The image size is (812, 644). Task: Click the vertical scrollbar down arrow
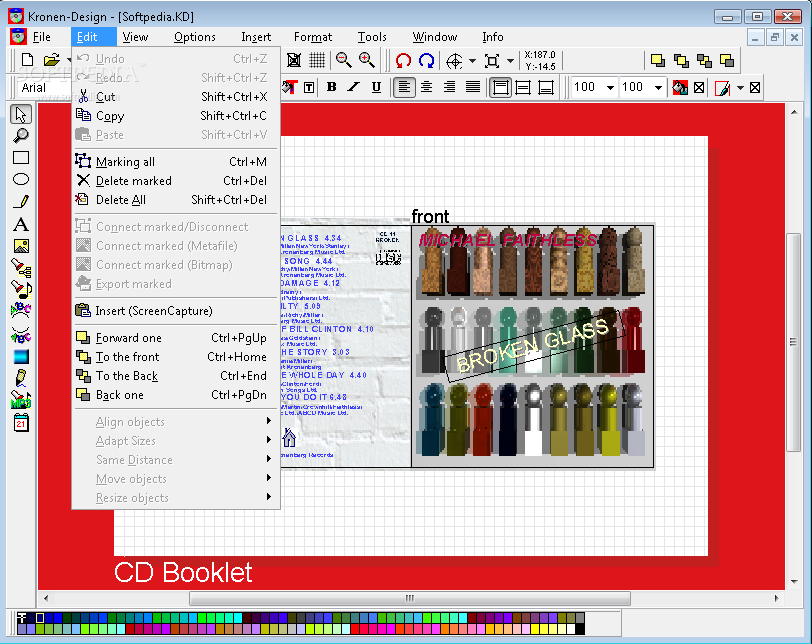[x=794, y=582]
